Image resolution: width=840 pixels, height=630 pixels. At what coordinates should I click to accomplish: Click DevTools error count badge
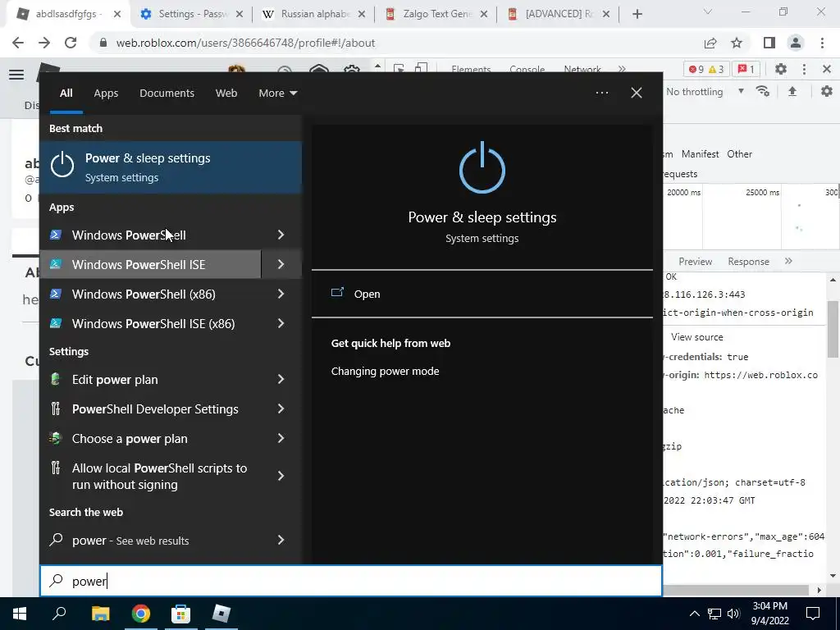tap(696, 69)
